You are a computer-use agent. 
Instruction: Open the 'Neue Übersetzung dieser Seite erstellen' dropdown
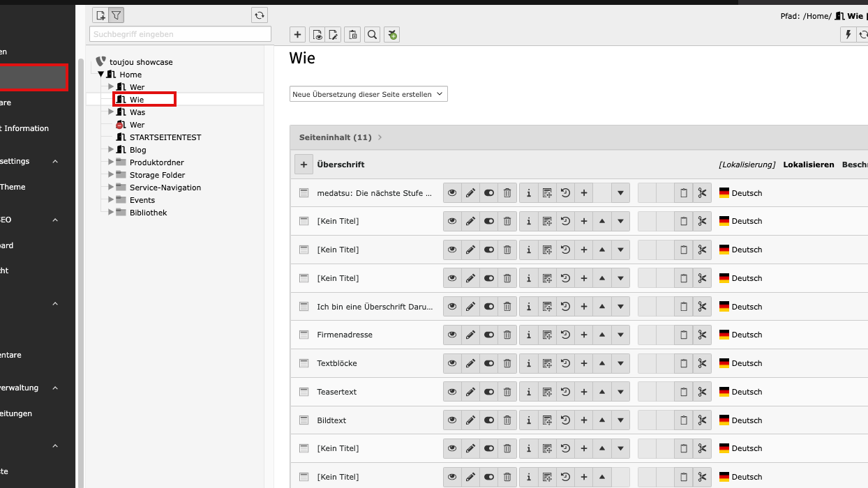coord(368,94)
